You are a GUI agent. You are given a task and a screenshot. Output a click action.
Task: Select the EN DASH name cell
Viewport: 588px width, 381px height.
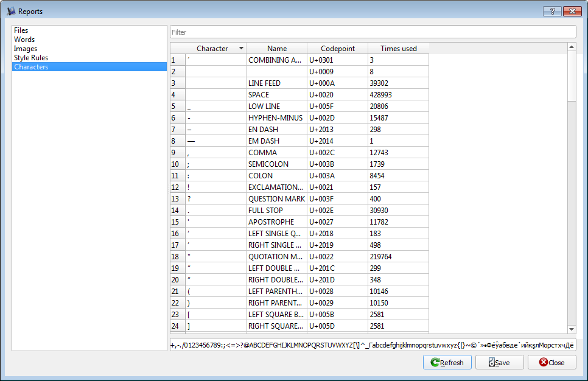click(277, 130)
